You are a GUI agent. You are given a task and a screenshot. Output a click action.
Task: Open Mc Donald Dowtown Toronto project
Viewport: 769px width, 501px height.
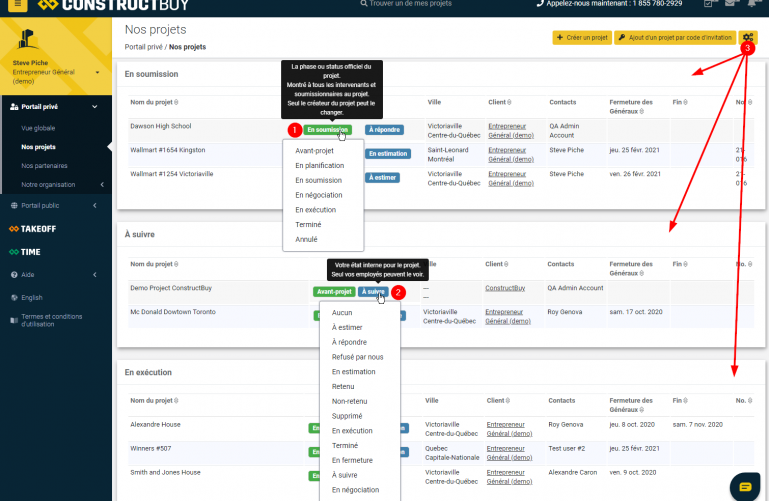[x=173, y=312]
